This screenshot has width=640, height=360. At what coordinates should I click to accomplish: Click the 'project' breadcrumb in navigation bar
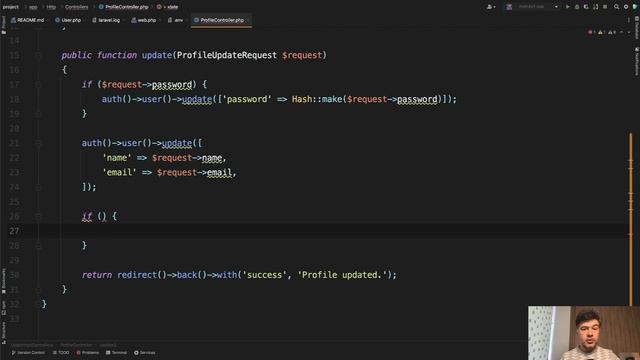[x=10, y=7]
